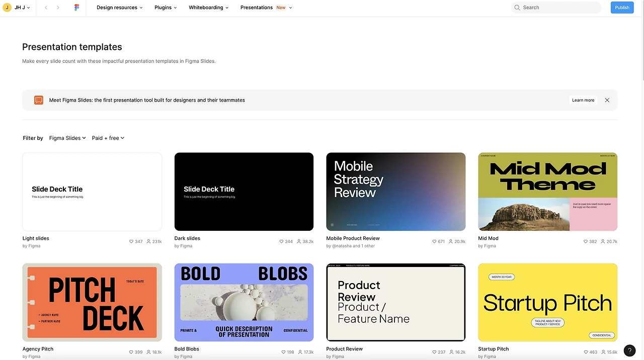This screenshot has height=360, width=644.
Task: Click users icon for Bold Blobs
Action: pyautogui.click(x=300, y=352)
